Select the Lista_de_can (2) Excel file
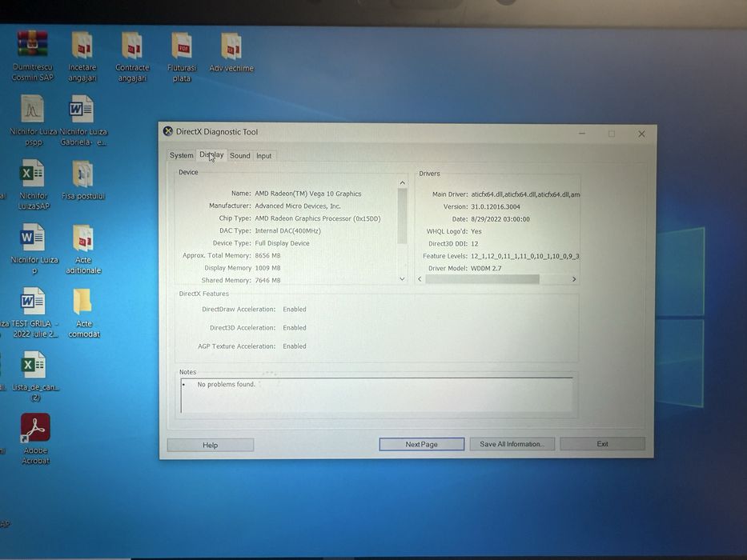Image resolution: width=747 pixels, height=560 pixels. click(x=34, y=366)
